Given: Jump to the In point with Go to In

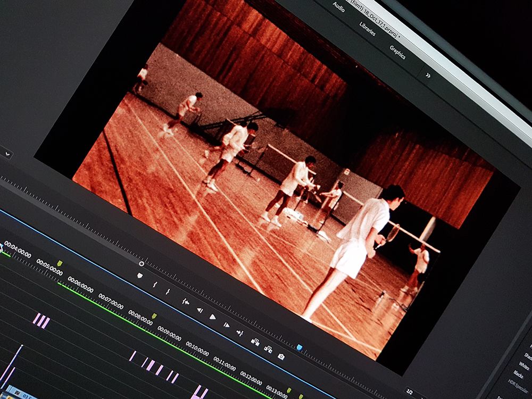Looking at the screenshot, I should click(x=185, y=302).
